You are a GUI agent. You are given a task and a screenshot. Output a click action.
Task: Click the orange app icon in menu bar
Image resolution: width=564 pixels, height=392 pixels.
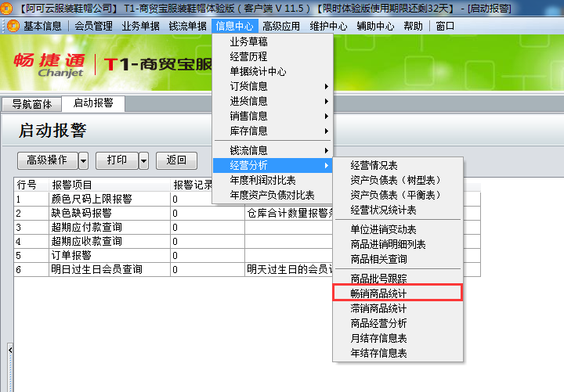[x=13, y=26]
